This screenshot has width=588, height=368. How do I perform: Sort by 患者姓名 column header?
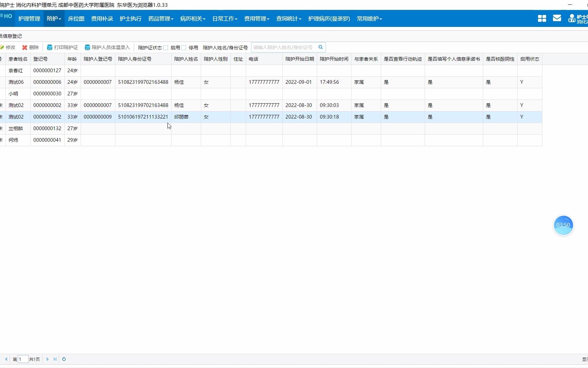pyautogui.click(x=18, y=59)
